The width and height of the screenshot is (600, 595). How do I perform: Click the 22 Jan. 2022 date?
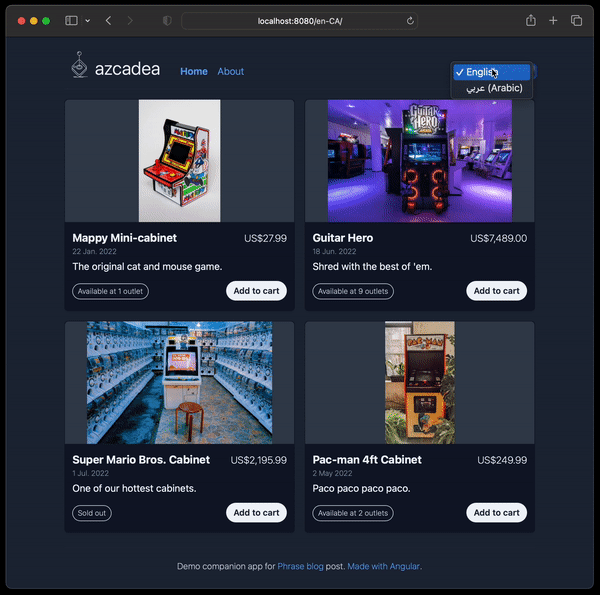[94, 251]
